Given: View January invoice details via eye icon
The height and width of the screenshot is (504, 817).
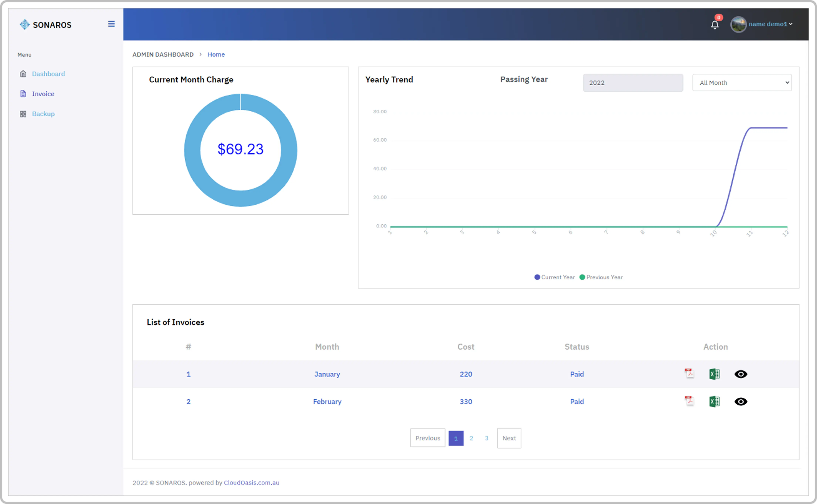Looking at the screenshot, I should pos(741,374).
